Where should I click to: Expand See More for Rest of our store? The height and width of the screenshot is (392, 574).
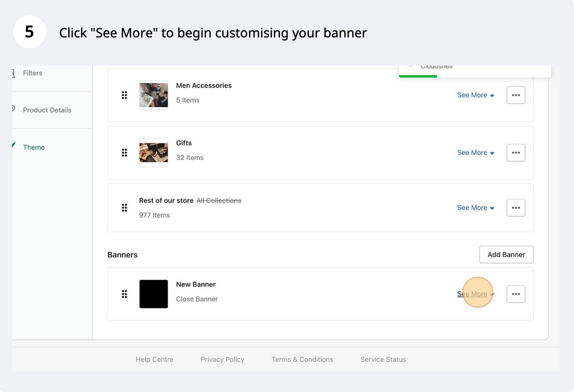point(476,208)
